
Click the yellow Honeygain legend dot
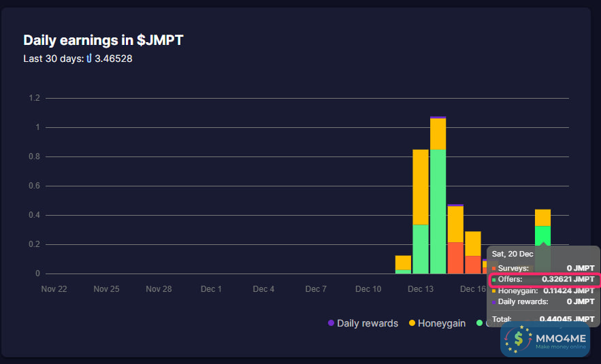(x=412, y=323)
